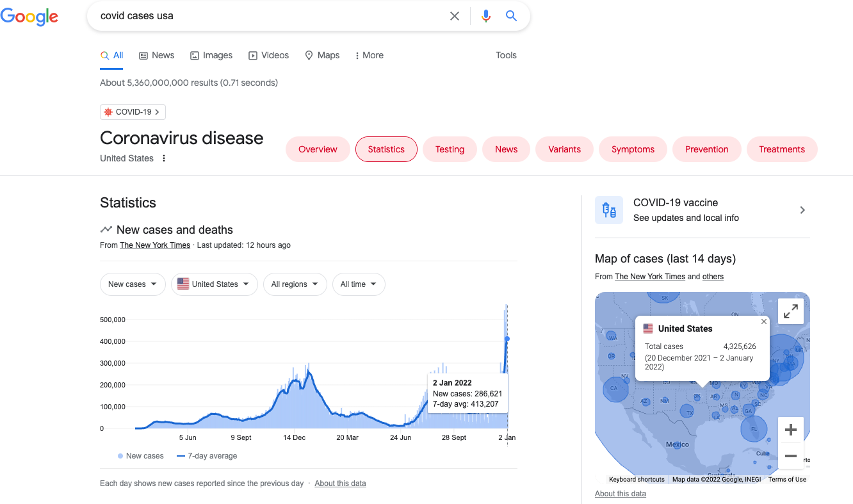Open the All regions dropdown
The image size is (853, 504).
point(295,284)
